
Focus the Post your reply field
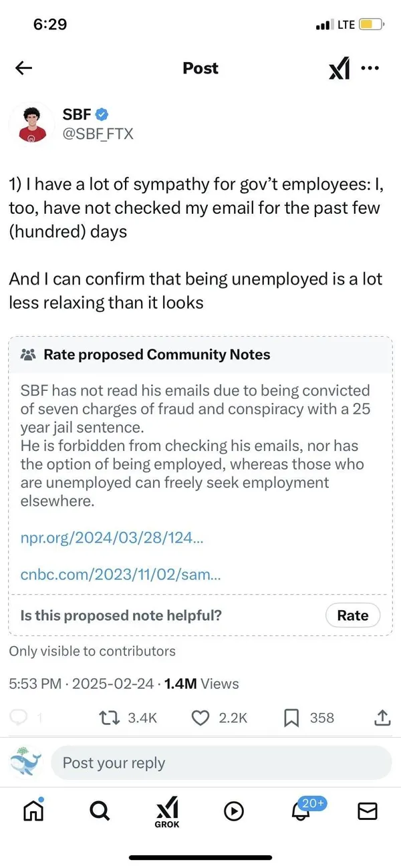point(221,763)
